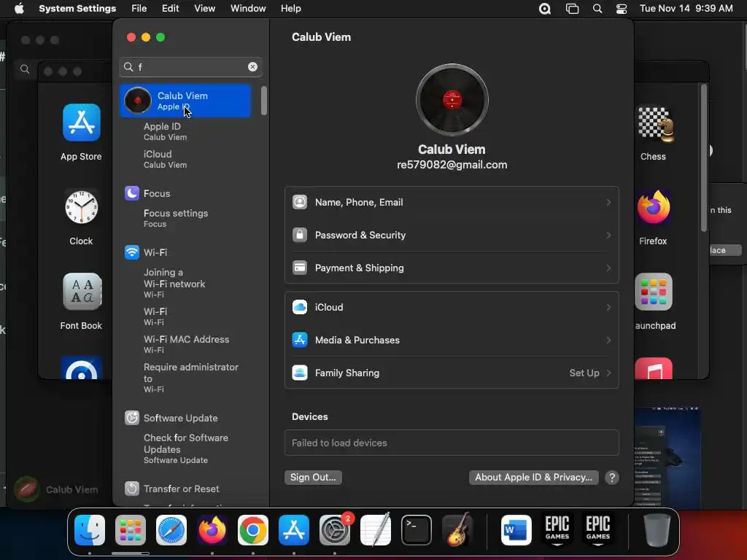The image size is (747, 560).
Task: Open Name, Phone, Email settings row
Action: [452, 203]
